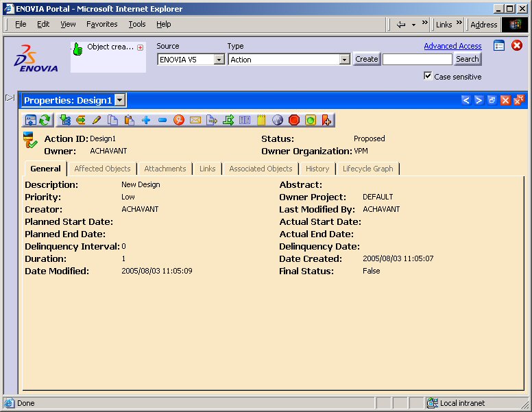Image resolution: width=532 pixels, height=412 pixels.
Task: Open the Source ENOVIA V5 dropdown
Action: [x=219, y=60]
